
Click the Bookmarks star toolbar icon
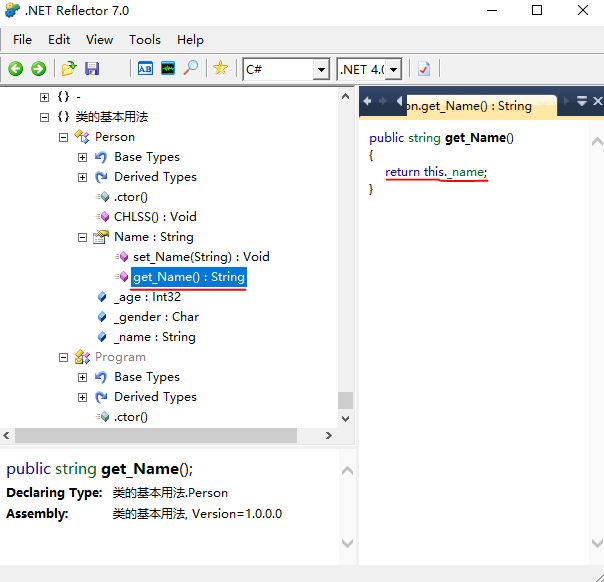click(220, 68)
